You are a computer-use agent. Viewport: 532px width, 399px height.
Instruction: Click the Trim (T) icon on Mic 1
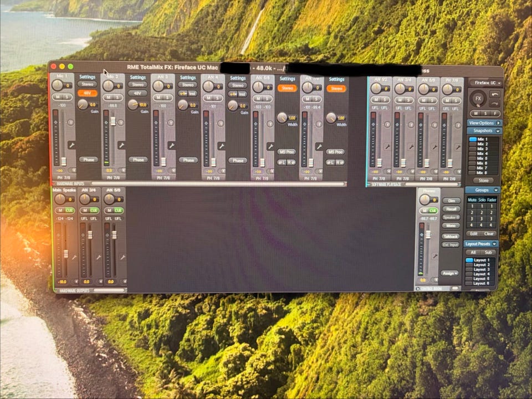70,122
